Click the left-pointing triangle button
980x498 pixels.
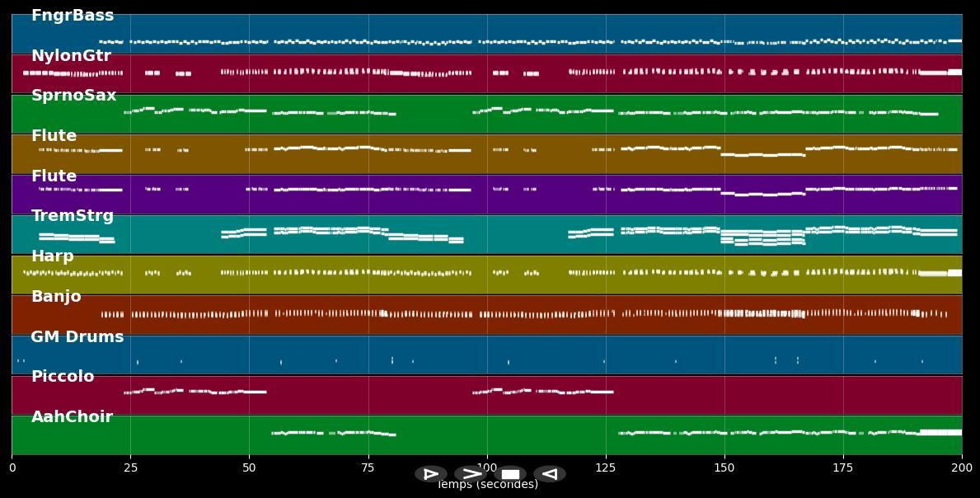click(x=550, y=474)
